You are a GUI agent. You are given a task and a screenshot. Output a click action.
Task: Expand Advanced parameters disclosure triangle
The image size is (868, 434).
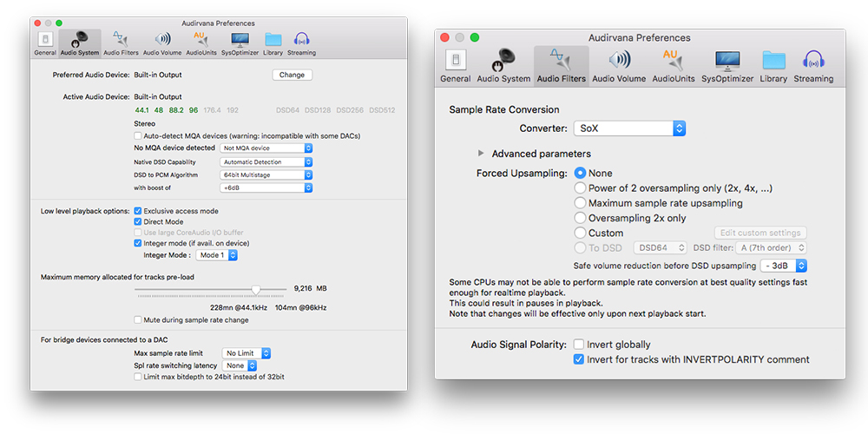[x=481, y=154]
